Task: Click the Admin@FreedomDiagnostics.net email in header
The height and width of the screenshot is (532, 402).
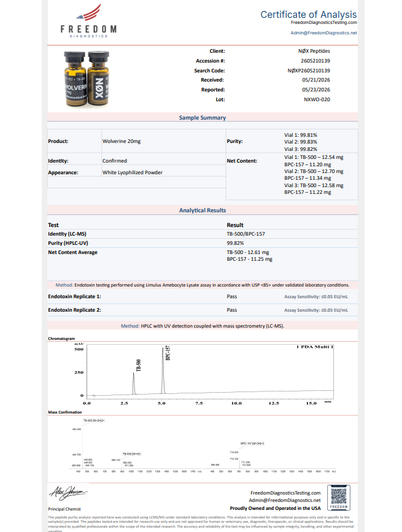Action: [x=323, y=33]
